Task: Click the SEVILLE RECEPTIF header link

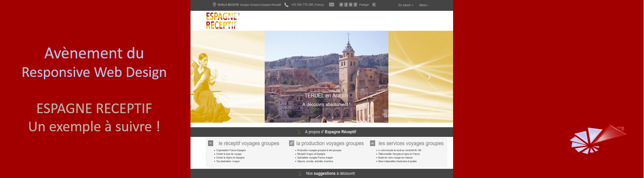Action: 228,5
